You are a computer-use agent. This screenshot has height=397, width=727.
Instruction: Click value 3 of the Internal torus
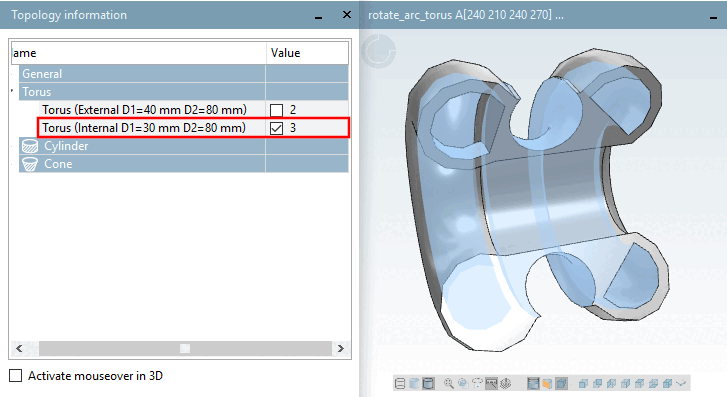[293, 128]
